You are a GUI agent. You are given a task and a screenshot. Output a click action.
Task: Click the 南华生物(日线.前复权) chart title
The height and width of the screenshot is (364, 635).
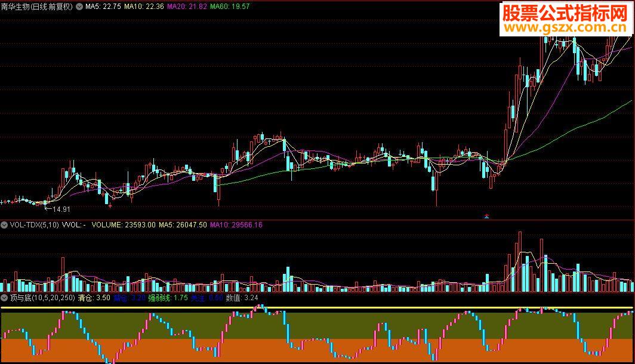(37, 7)
